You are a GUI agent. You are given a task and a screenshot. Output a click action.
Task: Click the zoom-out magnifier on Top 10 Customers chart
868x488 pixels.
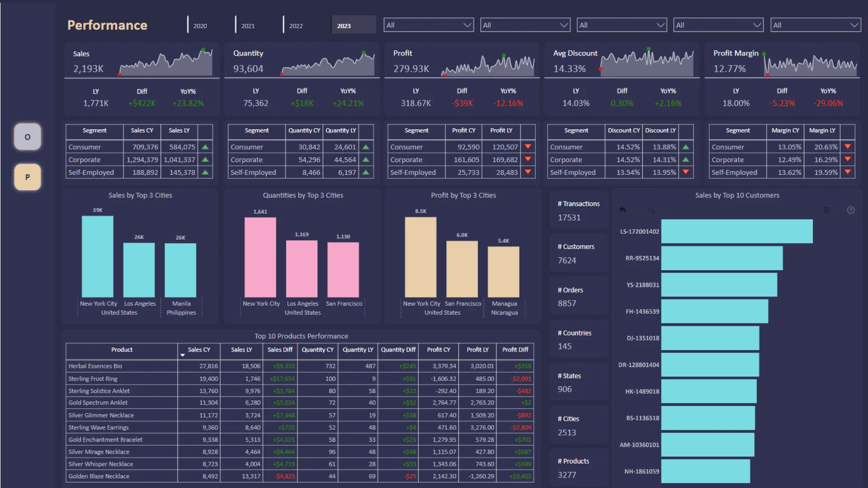[x=651, y=210]
